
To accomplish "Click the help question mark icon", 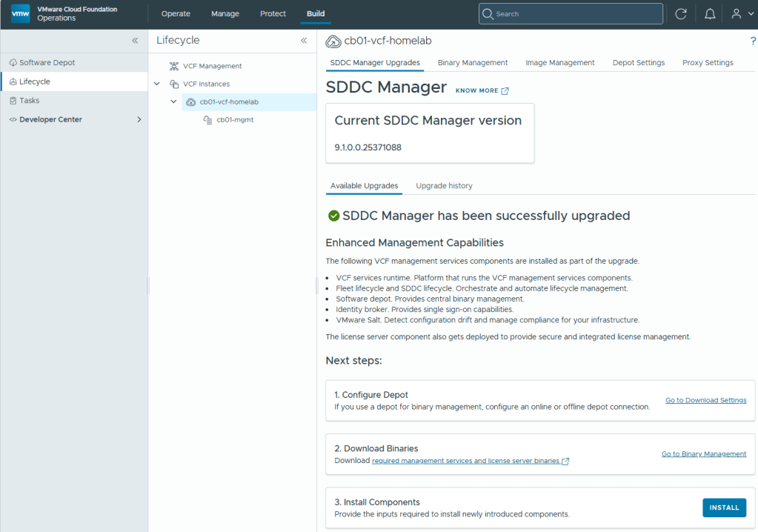I will [x=753, y=41].
